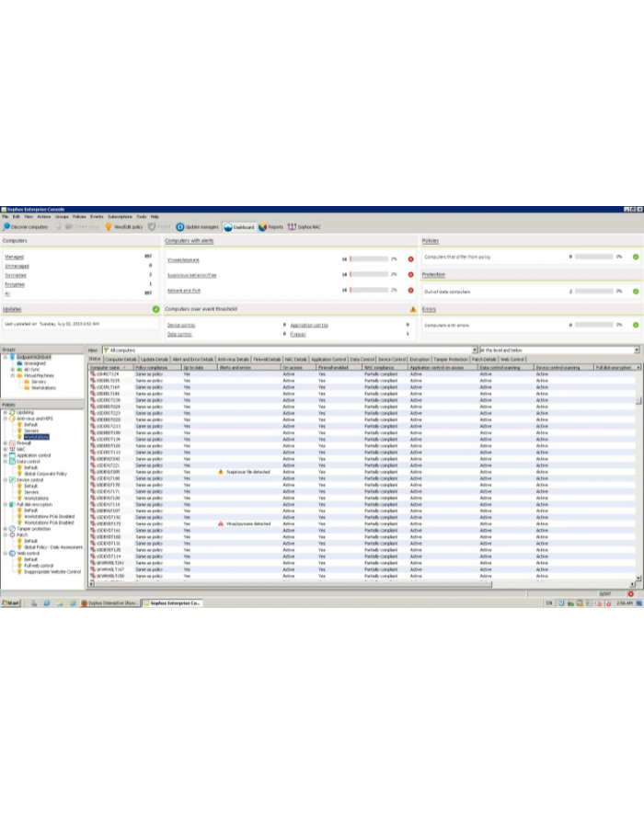
Task: Open the Help menu
Action: tap(155, 217)
